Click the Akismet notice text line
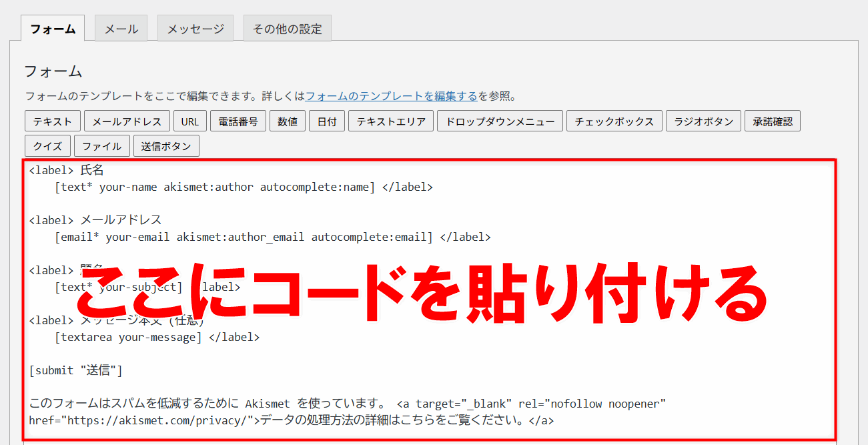 point(348,404)
